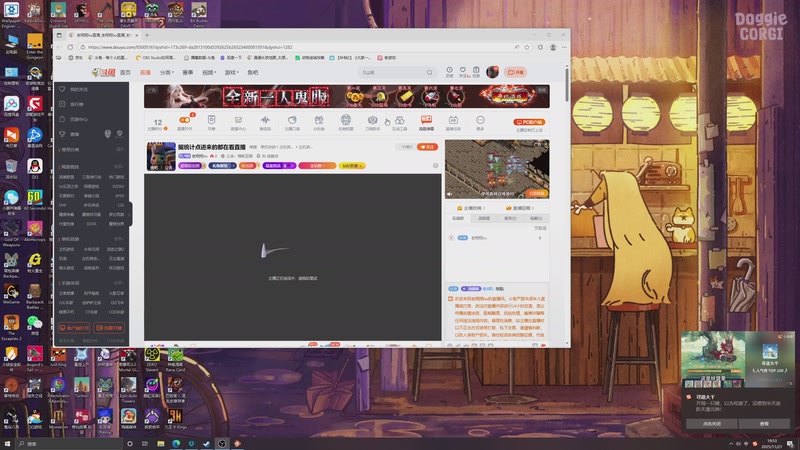800x450 pixels.
Task: Open the browser settings and more menu
Action: click(x=564, y=47)
